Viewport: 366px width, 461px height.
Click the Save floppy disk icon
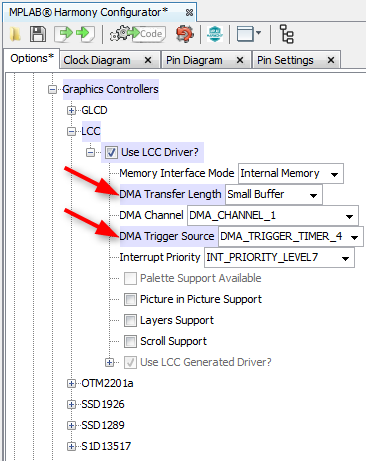(x=38, y=34)
